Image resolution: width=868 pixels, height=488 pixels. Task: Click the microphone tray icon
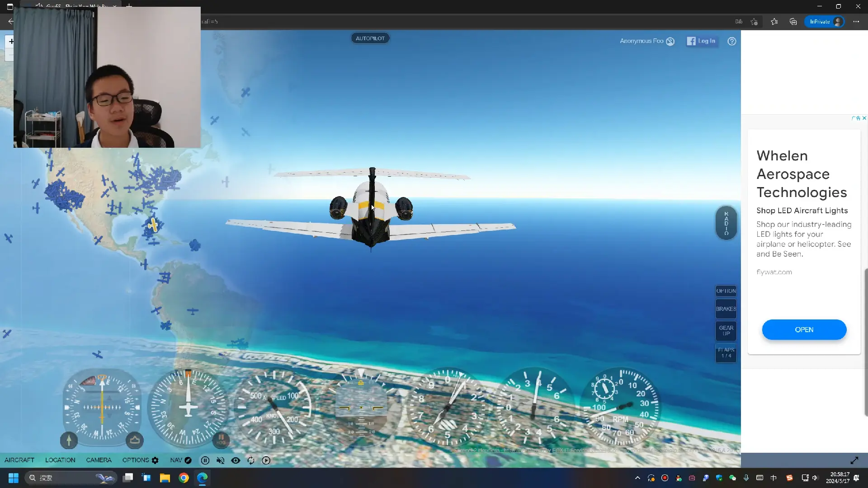[746, 478]
